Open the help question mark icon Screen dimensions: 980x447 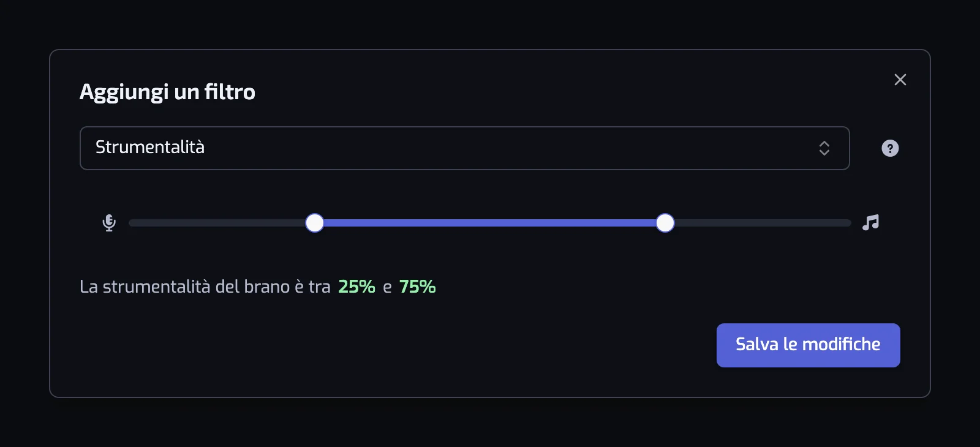click(890, 148)
